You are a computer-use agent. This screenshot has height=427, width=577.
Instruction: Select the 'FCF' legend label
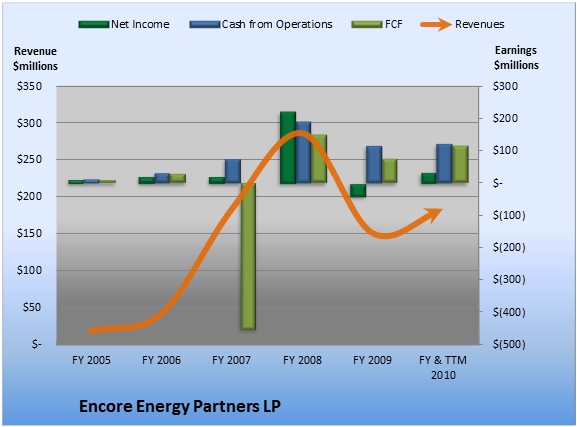coord(394,24)
